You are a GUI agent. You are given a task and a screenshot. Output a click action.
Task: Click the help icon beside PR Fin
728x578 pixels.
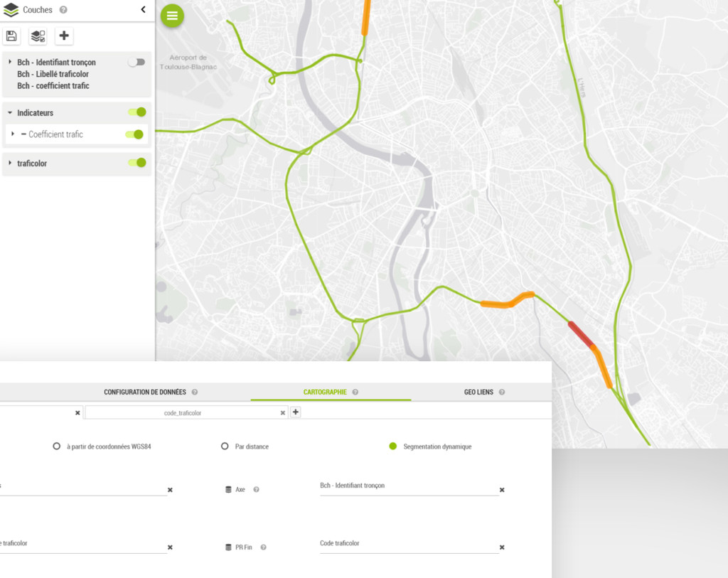(x=263, y=547)
